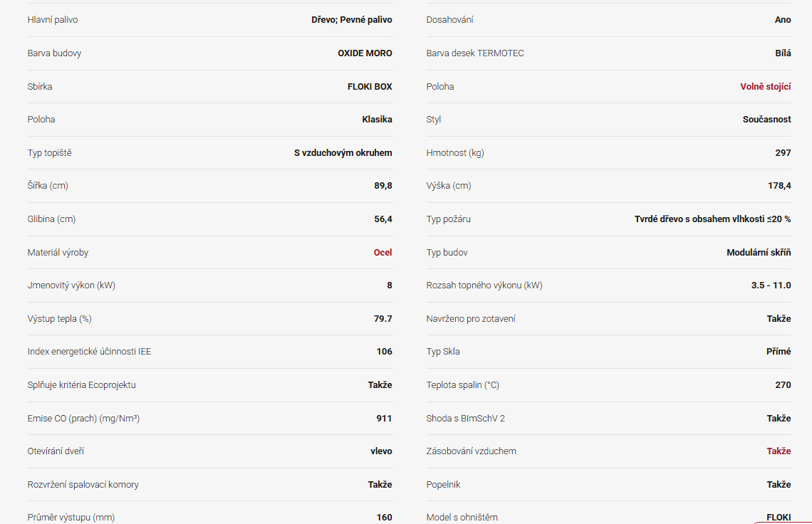Click the 'Teplota spalin (°C)' label

coord(462,384)
